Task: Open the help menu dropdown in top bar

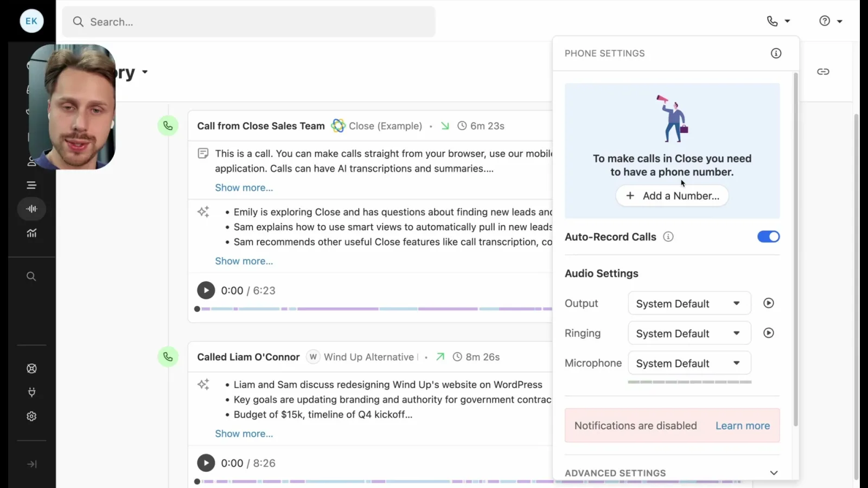Action: click(831, 21)
